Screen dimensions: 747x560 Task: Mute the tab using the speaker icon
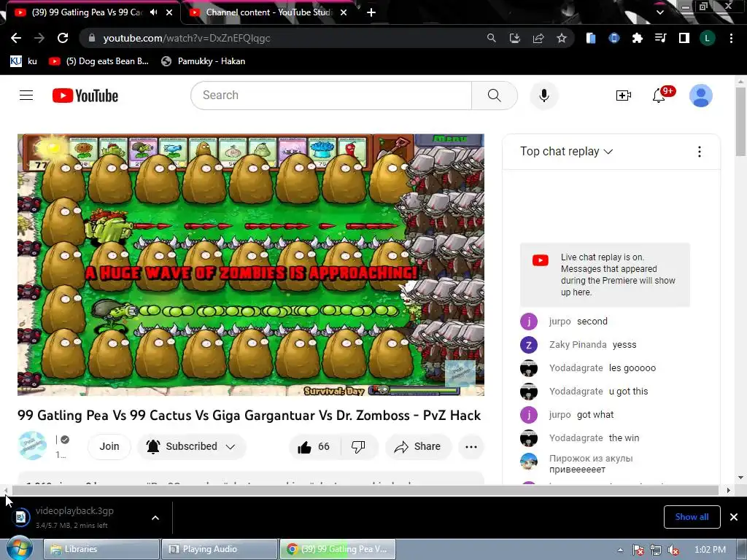tap(153, 12)
